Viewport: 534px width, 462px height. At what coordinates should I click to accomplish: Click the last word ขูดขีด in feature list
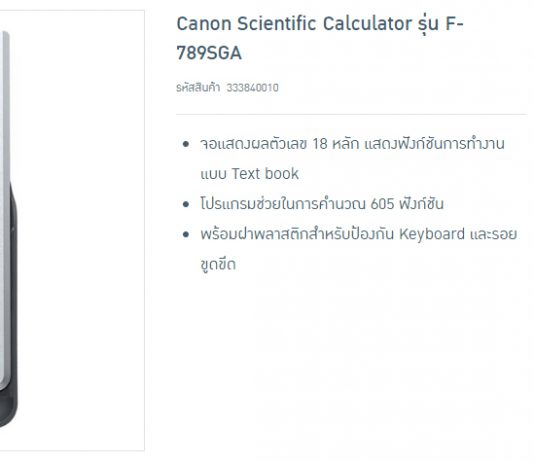point(218,264)
